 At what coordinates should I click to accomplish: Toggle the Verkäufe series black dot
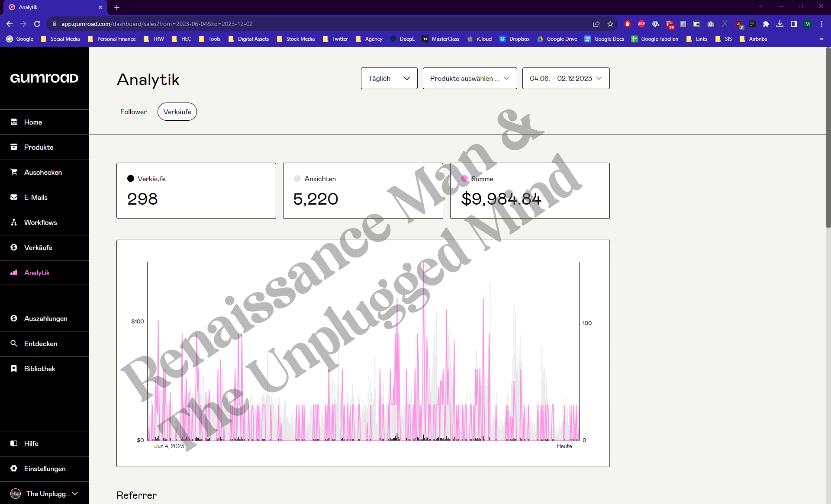pos(131,179)
